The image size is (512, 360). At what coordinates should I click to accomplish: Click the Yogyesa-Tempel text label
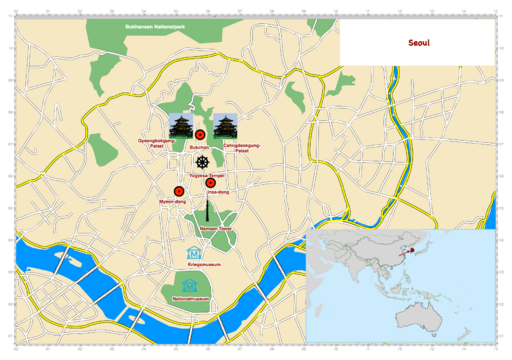[207, 175]
